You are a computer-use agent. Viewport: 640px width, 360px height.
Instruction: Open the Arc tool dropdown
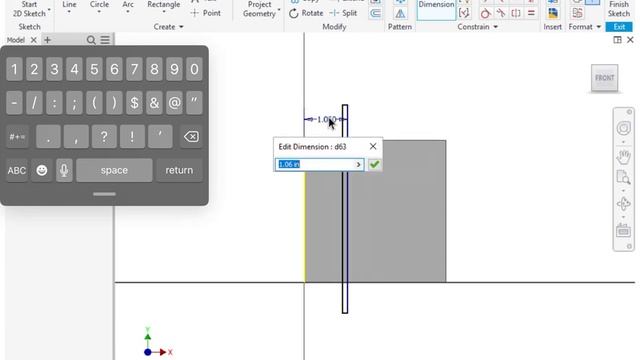point(128,12)
